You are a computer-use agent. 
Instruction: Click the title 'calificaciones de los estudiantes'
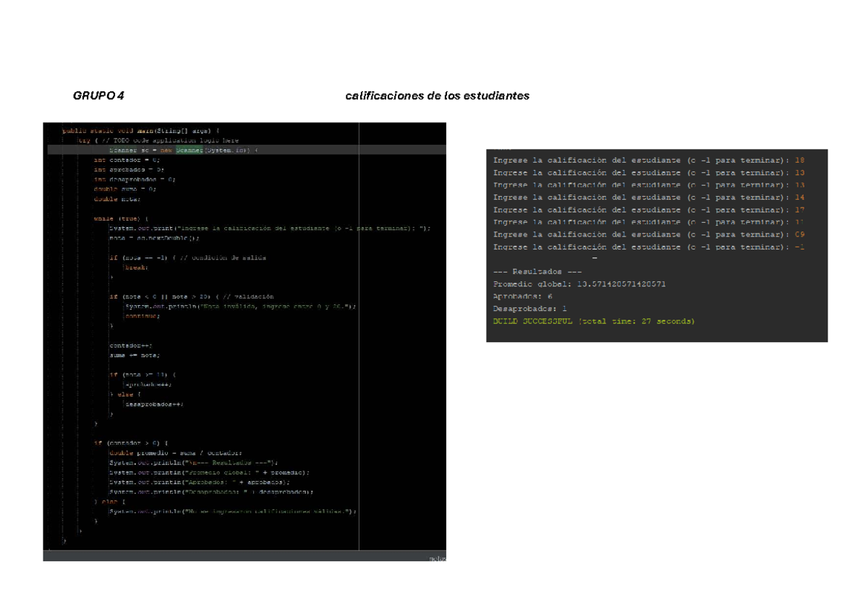(438, 96)
